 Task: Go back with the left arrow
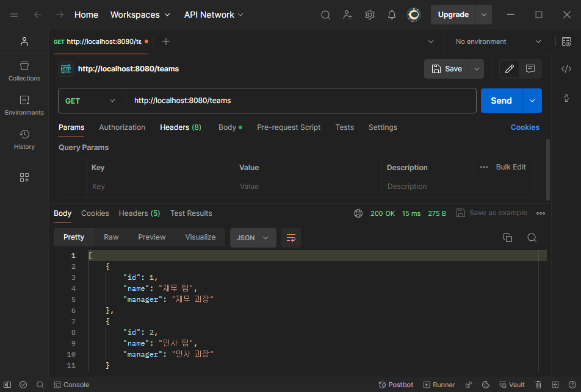pyautogui.click(x=38, y=15)
